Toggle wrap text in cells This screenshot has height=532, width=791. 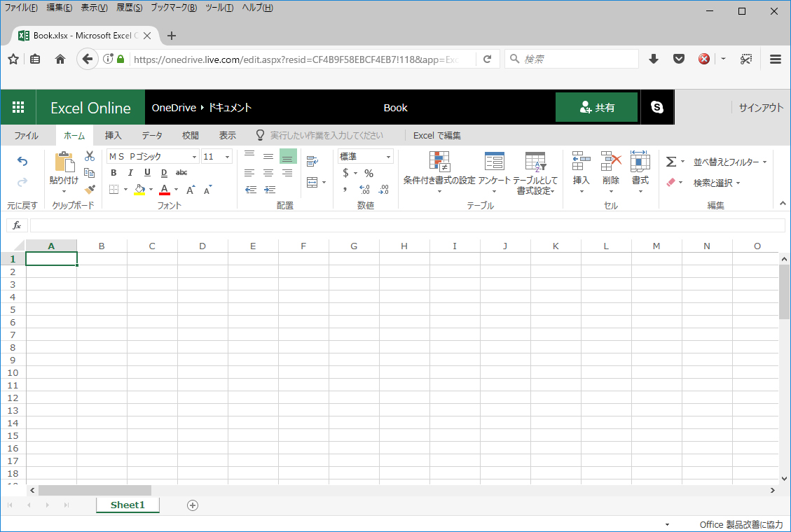(x=312, y=161)
